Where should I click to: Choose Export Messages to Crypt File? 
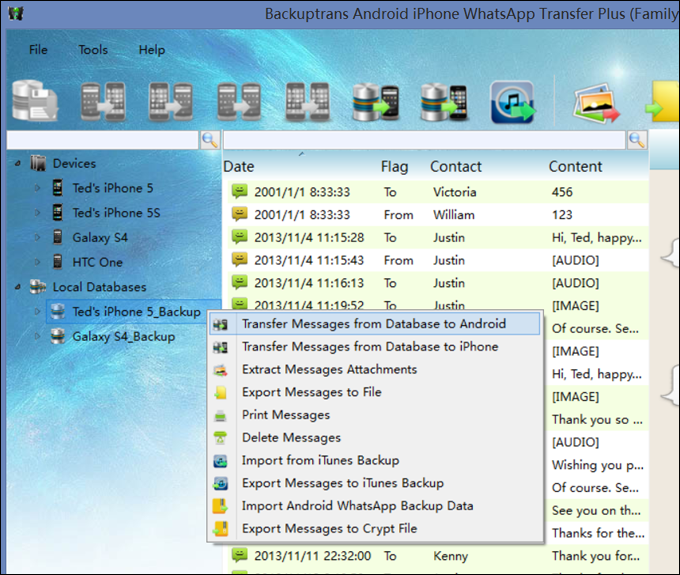pyautogui.click(x=375, y=529)
